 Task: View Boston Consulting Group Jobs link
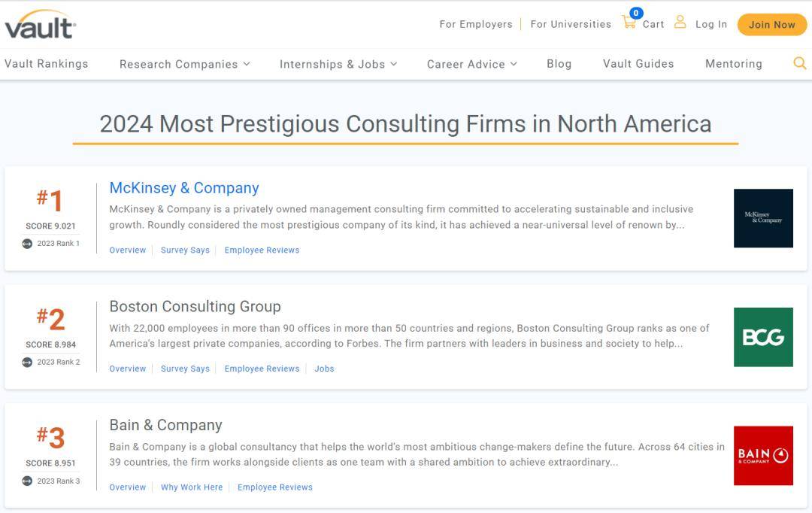(324, 369)
